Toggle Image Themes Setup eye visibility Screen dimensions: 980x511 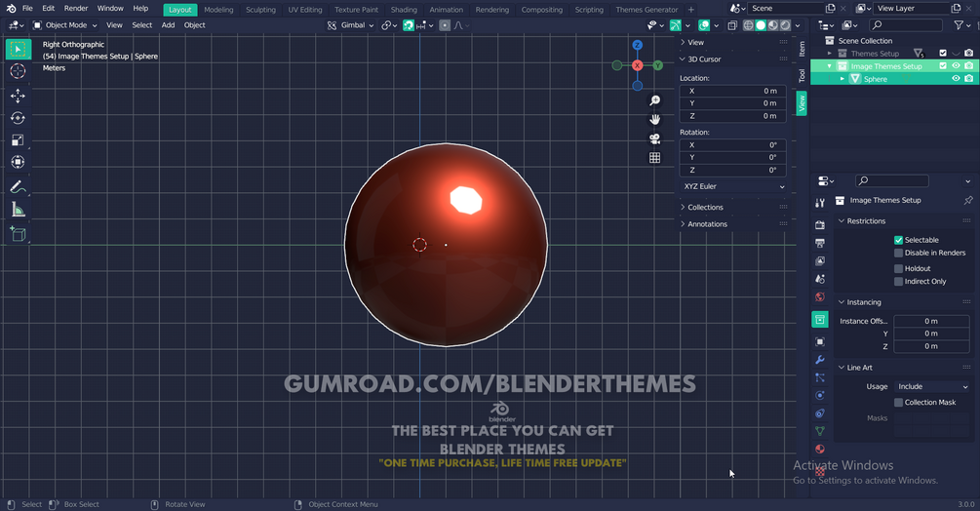[956, 65]
